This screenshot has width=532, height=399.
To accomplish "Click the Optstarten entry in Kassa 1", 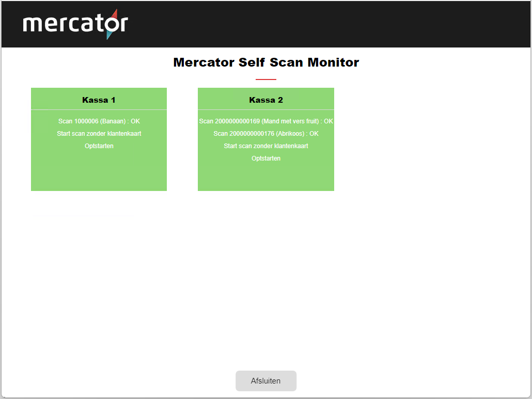I will [x=99, y=146].
